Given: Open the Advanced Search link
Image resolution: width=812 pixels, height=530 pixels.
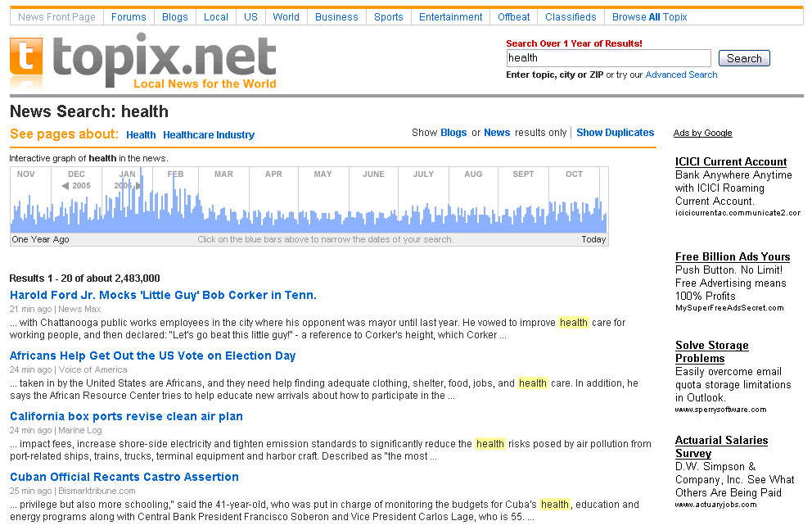Looking at the screenshot, I should pyautogui.click(x=681, y=75).
